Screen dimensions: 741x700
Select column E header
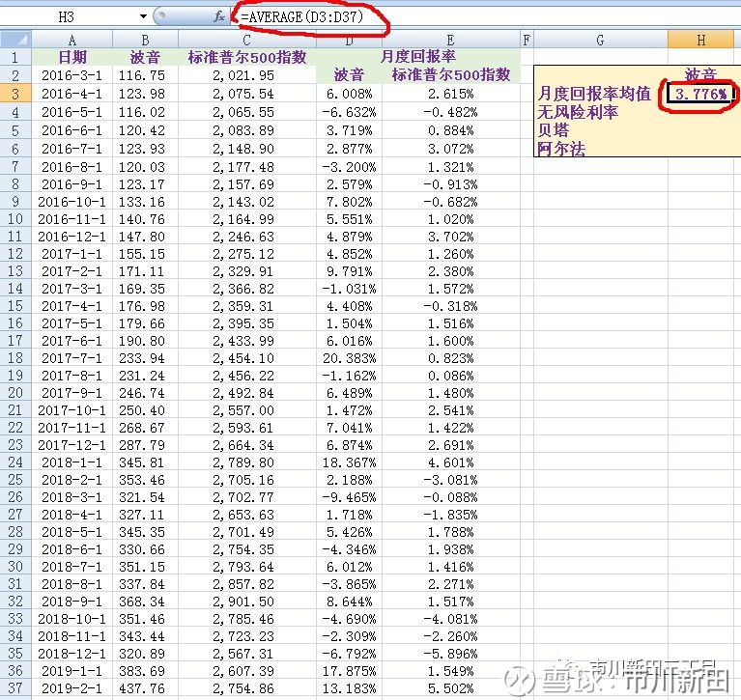click(x=451, y=40)
